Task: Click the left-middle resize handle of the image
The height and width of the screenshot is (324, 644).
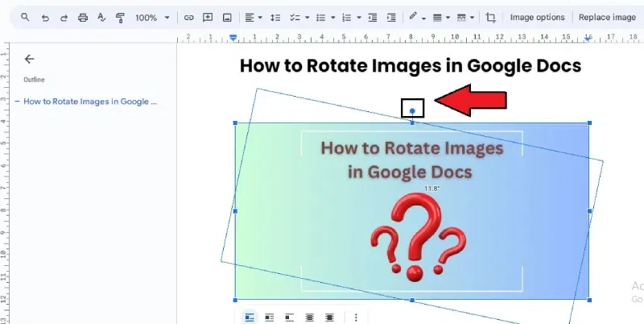Action: point(235,211)
